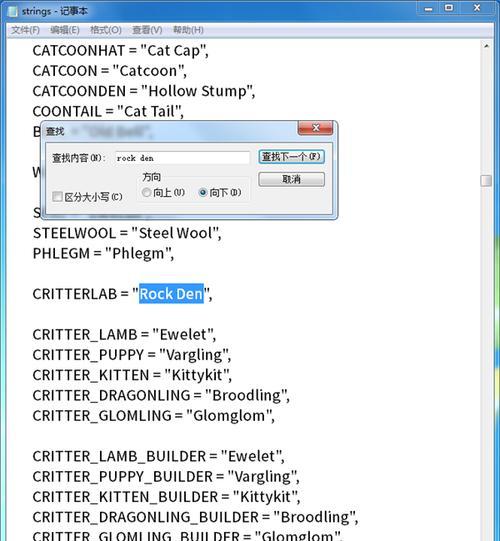
Task: Minimize the Notepad window
Action: [x=429, y=8]
